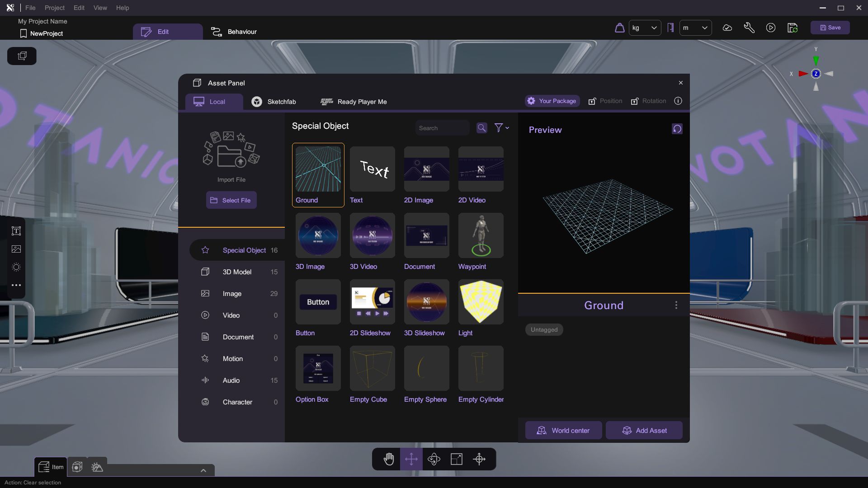
Task: Select the rotate gizmo tool
Action: (434, 459)
